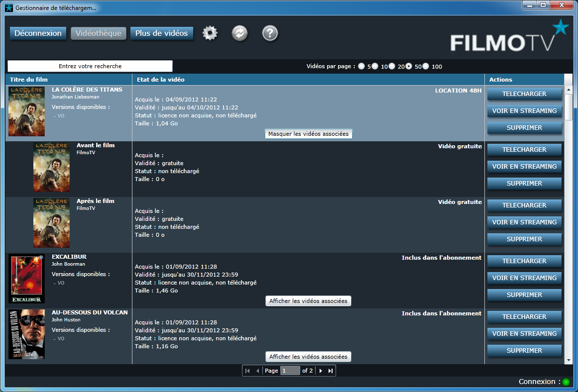The width and height of the screenshot is (578, 392).
Task: Download La Colère des Titans with TELECHARGER
Action: coord(525,94)
